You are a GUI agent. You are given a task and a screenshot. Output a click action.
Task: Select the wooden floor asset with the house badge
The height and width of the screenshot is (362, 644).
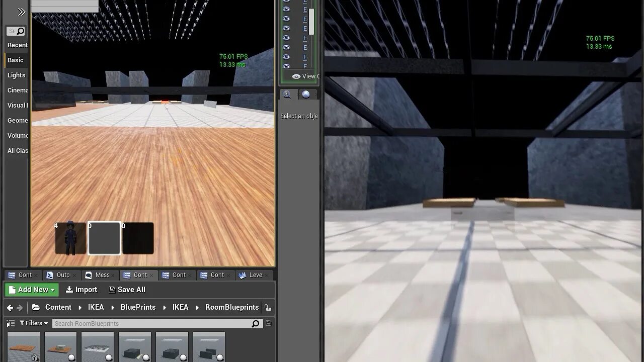click(24, 347)
